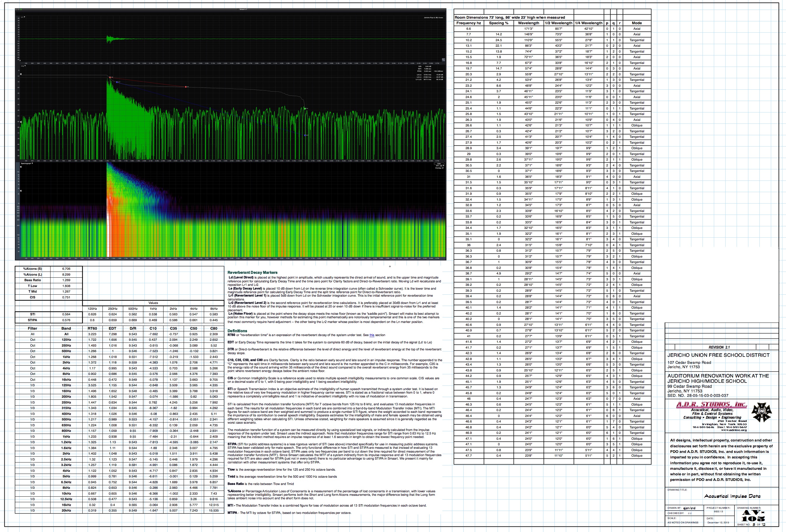Click the Overlap: 87 value field
Viewport: 786px width, 532px height.
(439, 168)
